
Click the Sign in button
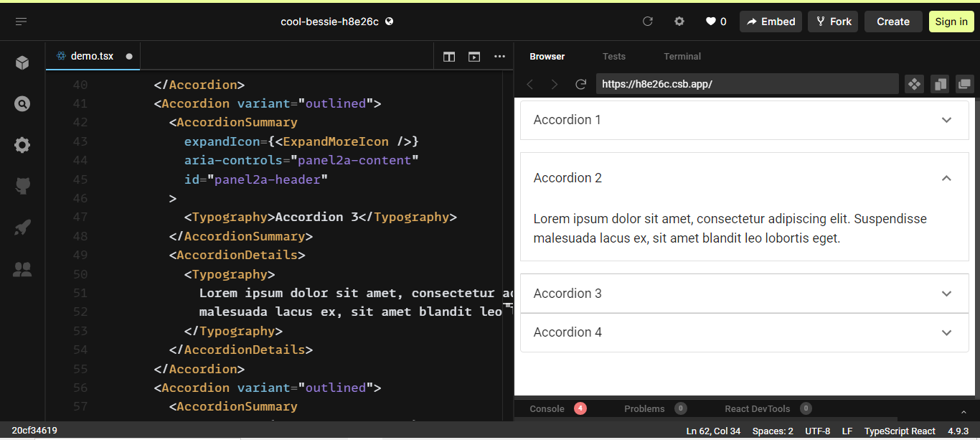(951, 22)
